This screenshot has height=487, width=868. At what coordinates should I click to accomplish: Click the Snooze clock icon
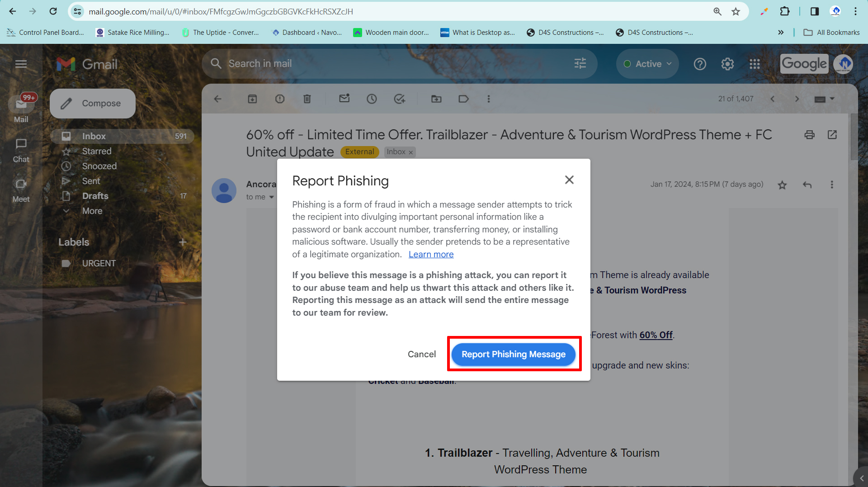[x=372, y=99]
